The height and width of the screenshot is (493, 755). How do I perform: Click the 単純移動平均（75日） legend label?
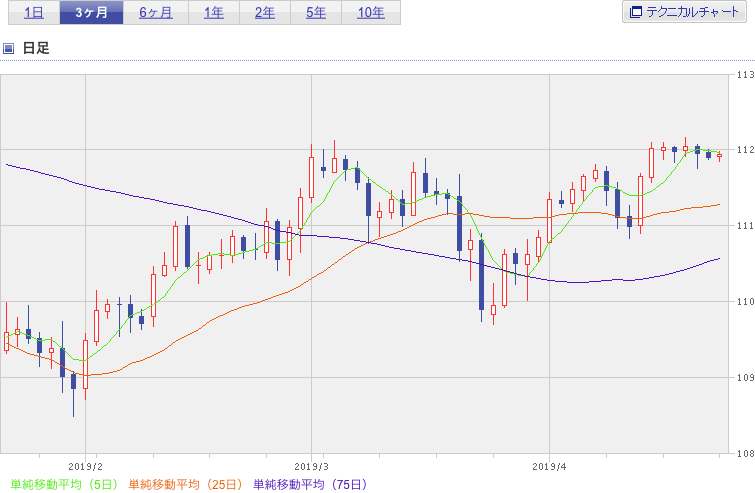tap(310, 484)
